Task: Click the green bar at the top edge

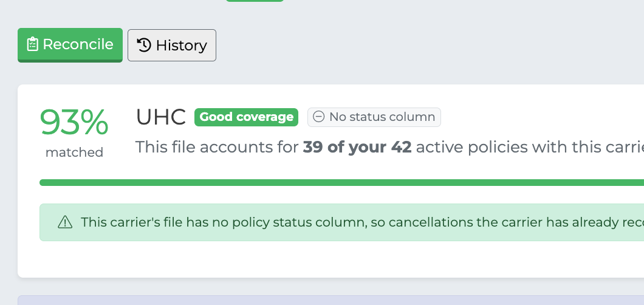Action: [255, 1]
